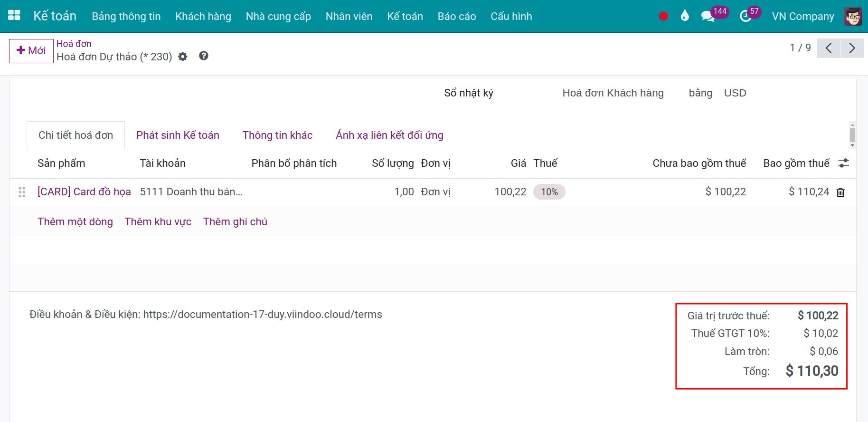Open the gear actions menu for invoice

(x=183, y=57)
